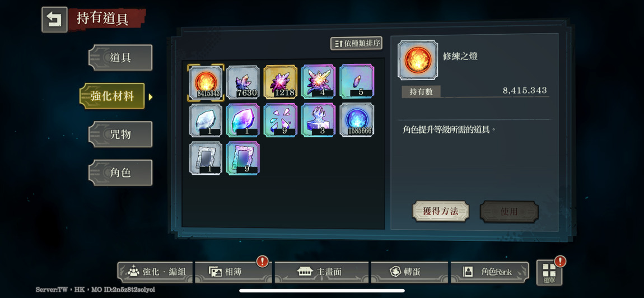Tap the back arrow icon
This screenshot has width=644, height=298.
[x=54, y=20]
